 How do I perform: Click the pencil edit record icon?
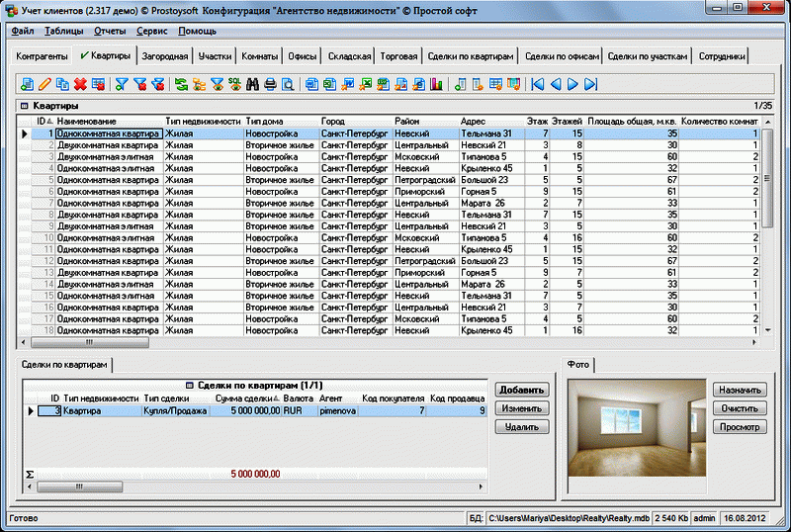tap(44, 84)
